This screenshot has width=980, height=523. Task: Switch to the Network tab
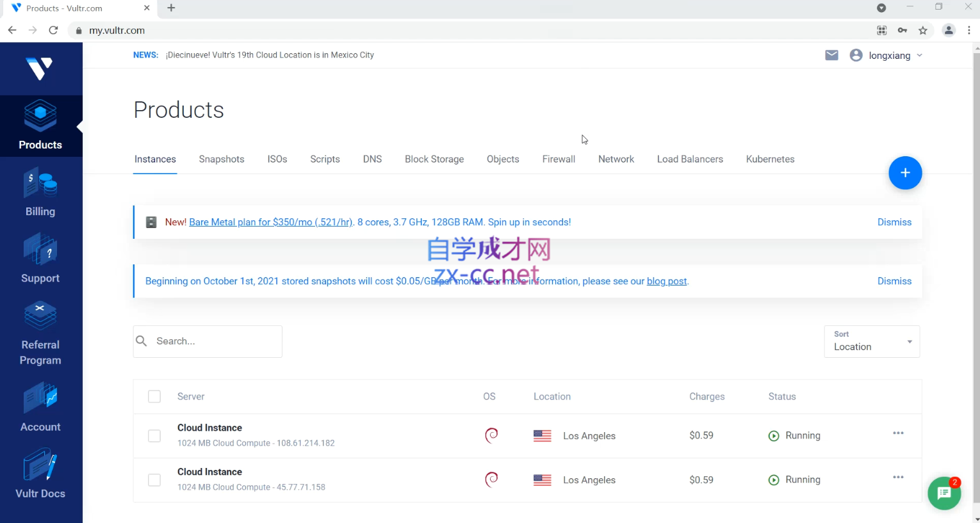pyautogui.click(x=616, y=159)
